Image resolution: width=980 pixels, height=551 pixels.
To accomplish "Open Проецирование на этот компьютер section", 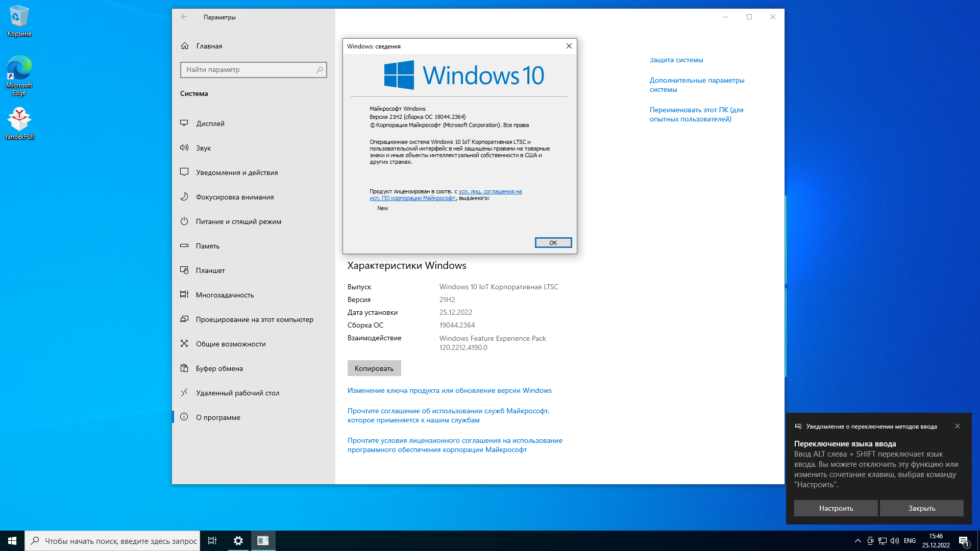I will [254, 319].
